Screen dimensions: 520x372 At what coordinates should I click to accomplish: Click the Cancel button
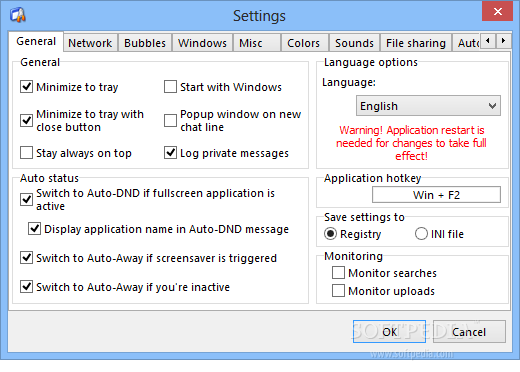click(469, 332)
